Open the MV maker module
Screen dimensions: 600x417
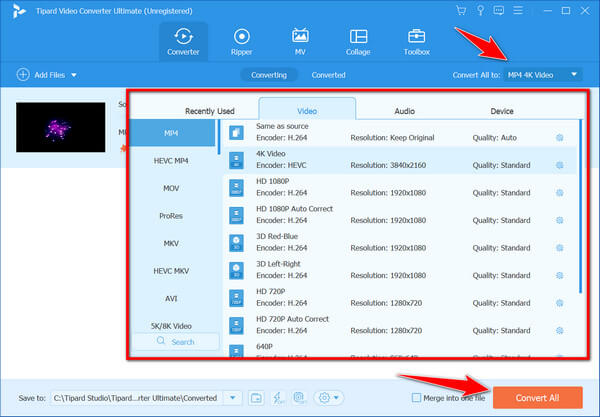coord(300,42)
